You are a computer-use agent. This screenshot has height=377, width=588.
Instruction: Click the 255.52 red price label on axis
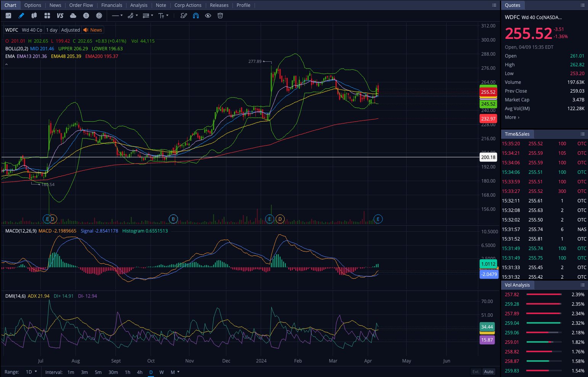[x=488, y=92]
